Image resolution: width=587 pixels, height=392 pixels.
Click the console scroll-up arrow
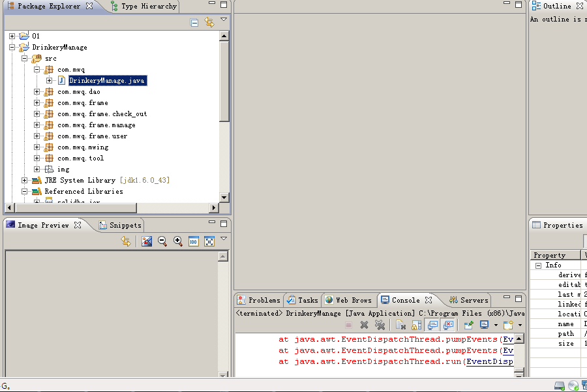pos(519,339)
